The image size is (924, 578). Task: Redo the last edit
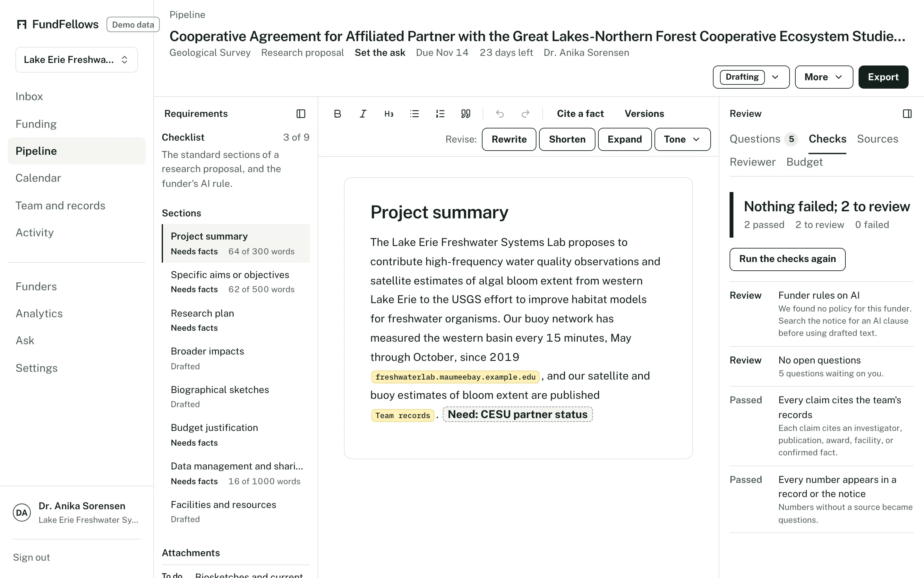[x=526, y=114]
